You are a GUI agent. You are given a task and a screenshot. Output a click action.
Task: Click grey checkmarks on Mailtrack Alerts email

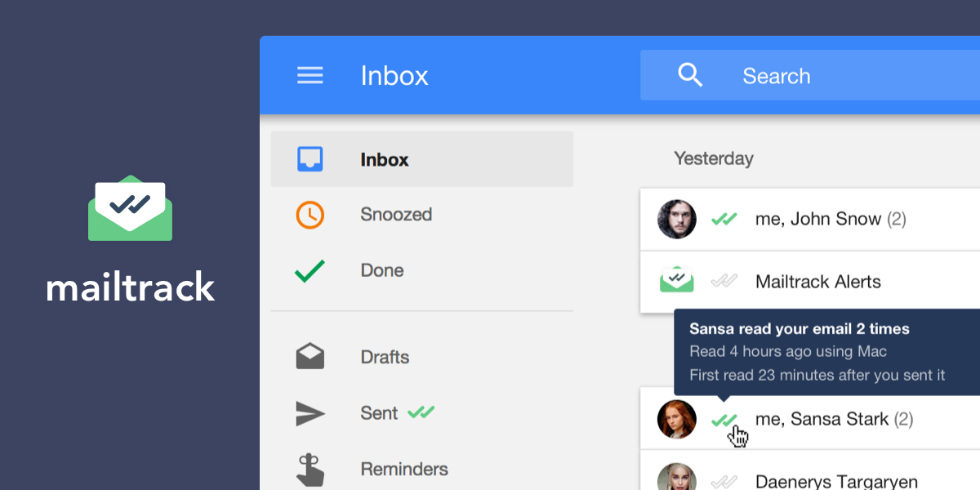coord(724,282)
